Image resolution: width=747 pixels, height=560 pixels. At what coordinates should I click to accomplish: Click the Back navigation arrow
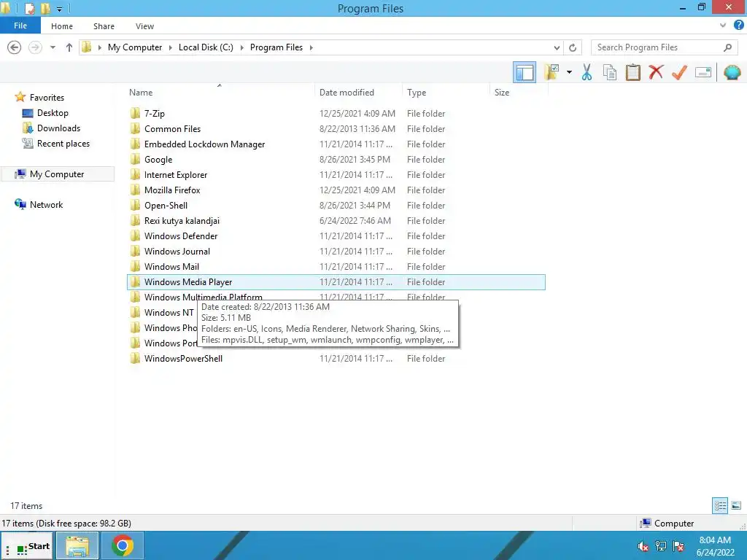15,47
